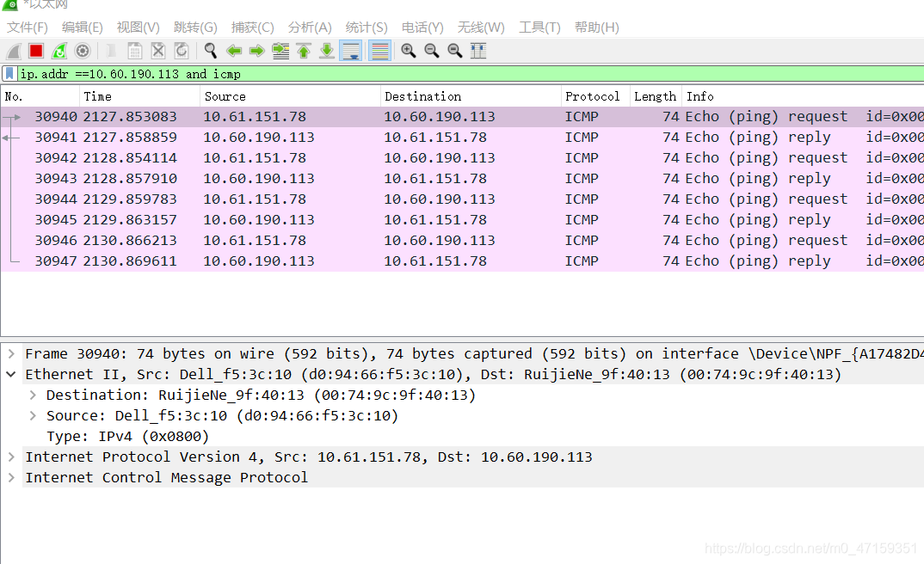
Task: Sort by Protocol column header
Action: point(595,96)
